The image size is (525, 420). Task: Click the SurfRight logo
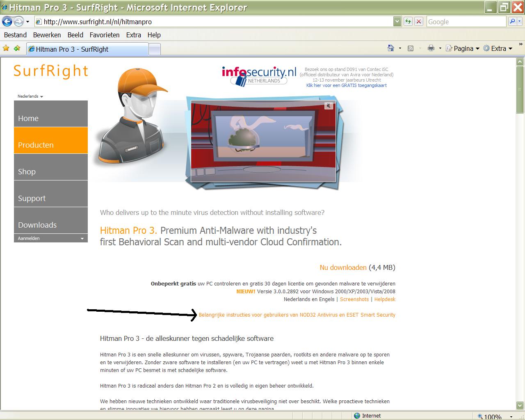(x=51, y=71)
